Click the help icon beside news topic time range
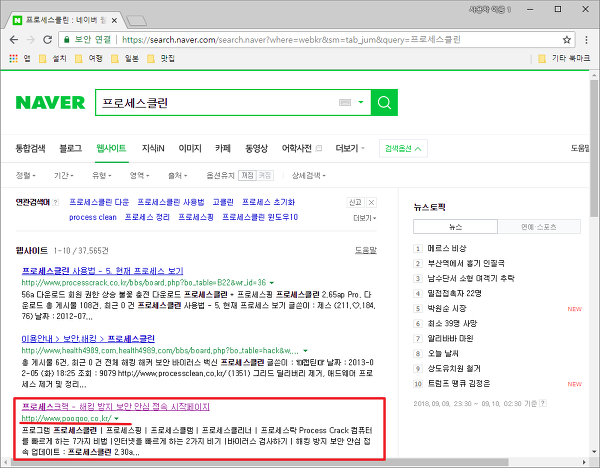 pos(543,403)
